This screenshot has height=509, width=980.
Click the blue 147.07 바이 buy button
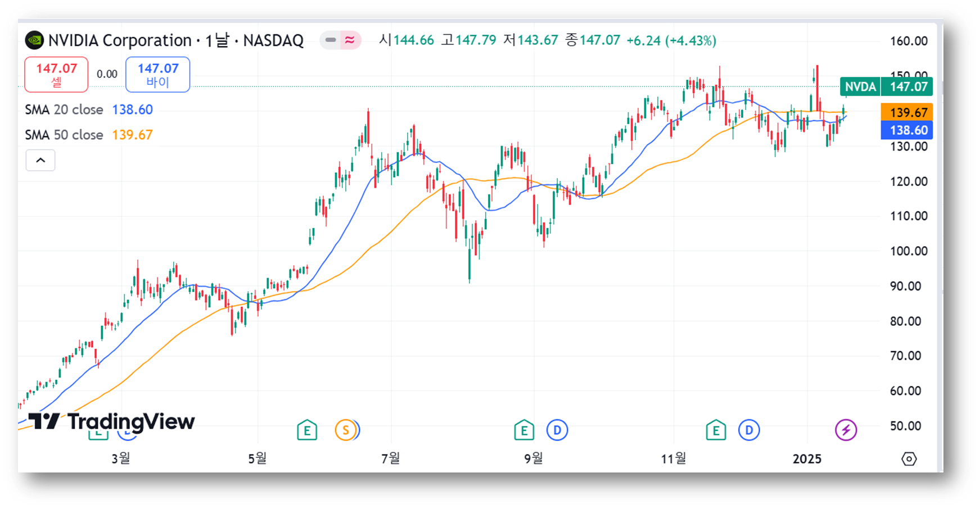click(x=157, y=74)
